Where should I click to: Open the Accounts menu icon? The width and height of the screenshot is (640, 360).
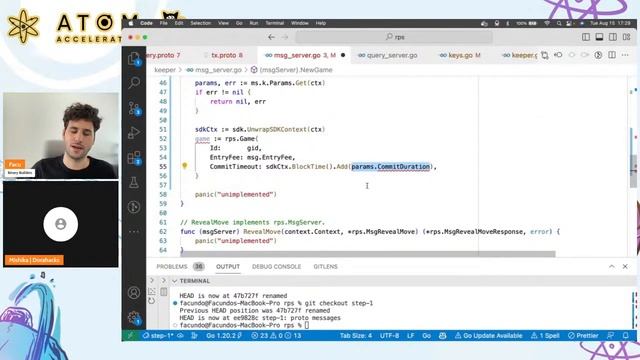click(134, 292)
